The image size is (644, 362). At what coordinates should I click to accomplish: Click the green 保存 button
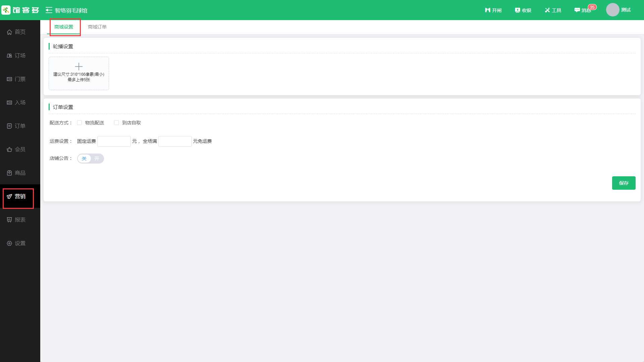(x=624, y=183)
